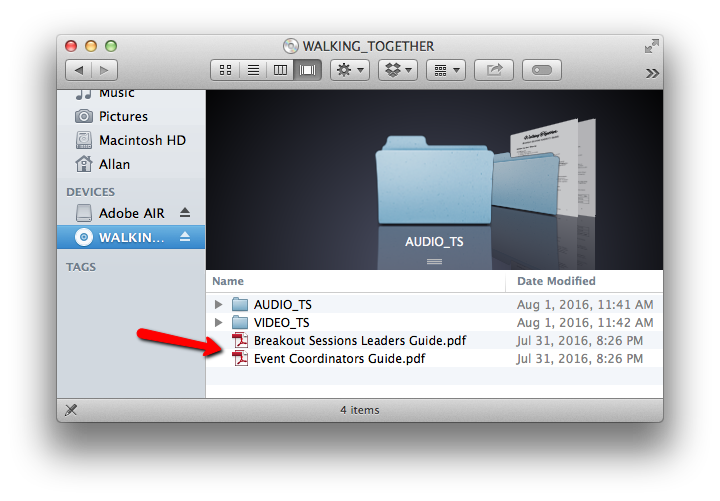This screenshot has width=720, height=501.
Task: Open the Action gear dropdown menu
Action: pos(350,70)
